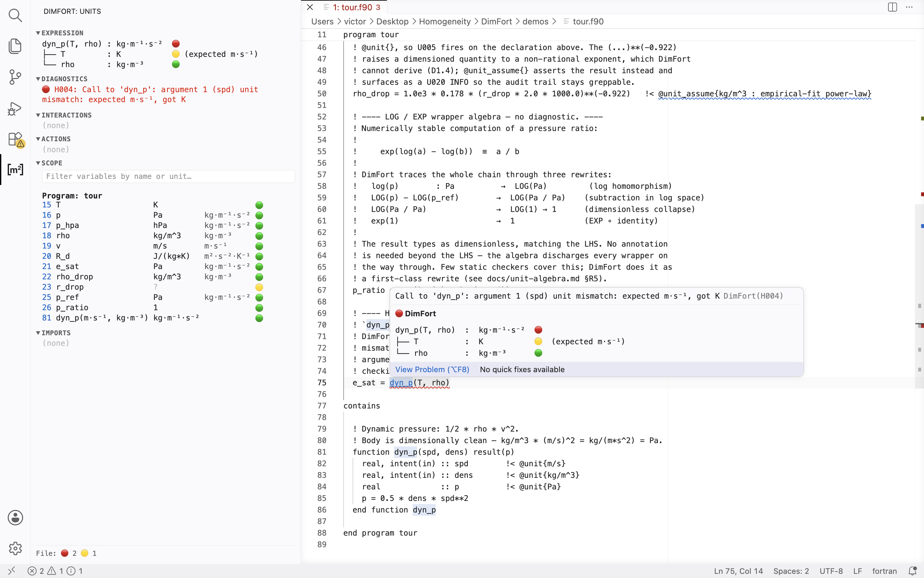Click Users in the breadcrumb path

322,22
